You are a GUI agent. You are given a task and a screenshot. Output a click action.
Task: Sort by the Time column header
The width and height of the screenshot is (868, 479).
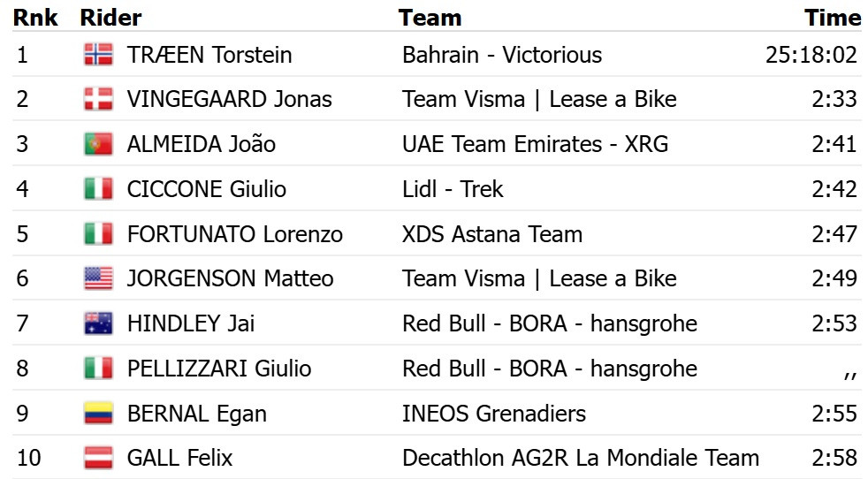point(833,18)
